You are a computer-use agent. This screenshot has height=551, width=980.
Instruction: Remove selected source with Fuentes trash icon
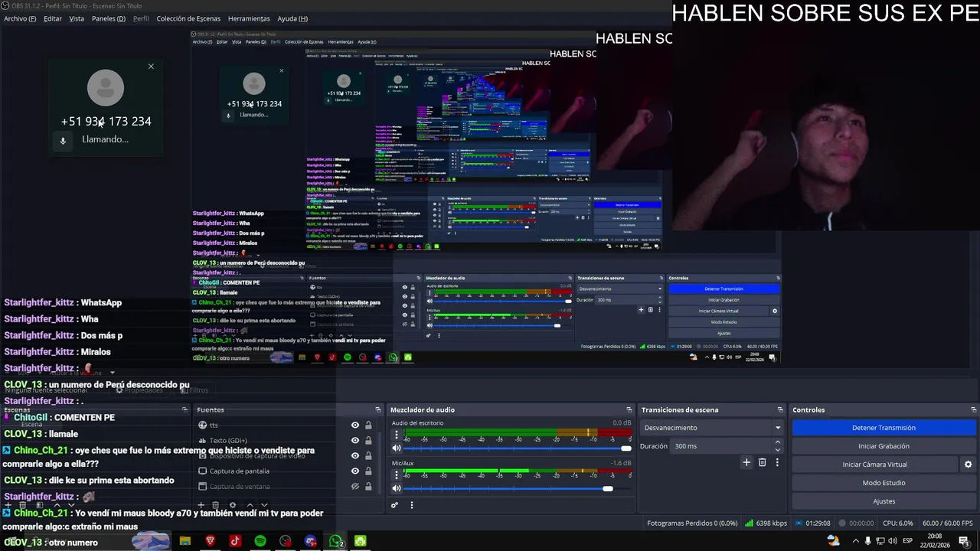(216, 505)
